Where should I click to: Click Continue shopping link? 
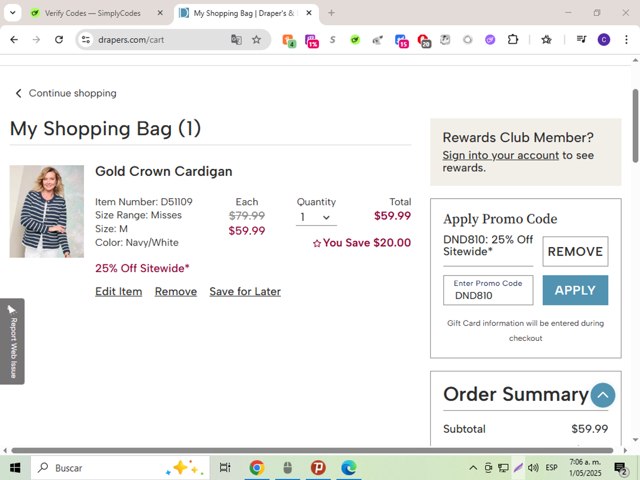tap(66, 93)
